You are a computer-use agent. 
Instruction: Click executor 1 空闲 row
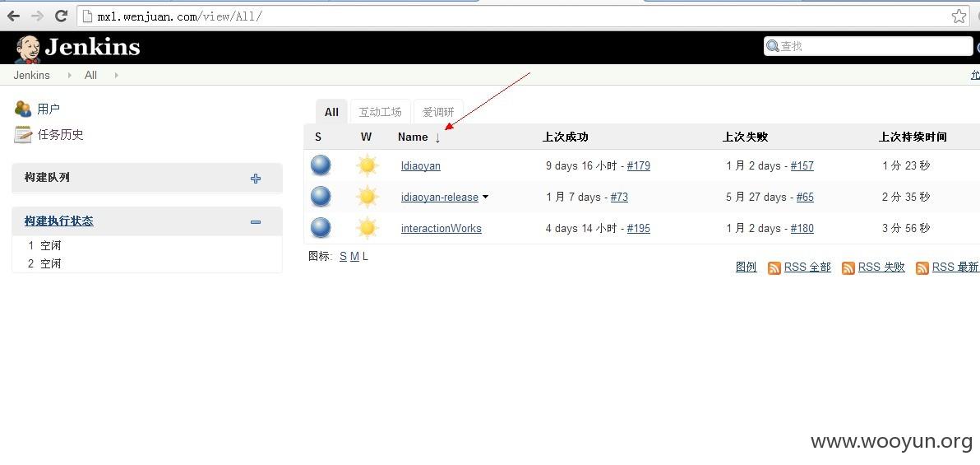[x=147, y=246]
